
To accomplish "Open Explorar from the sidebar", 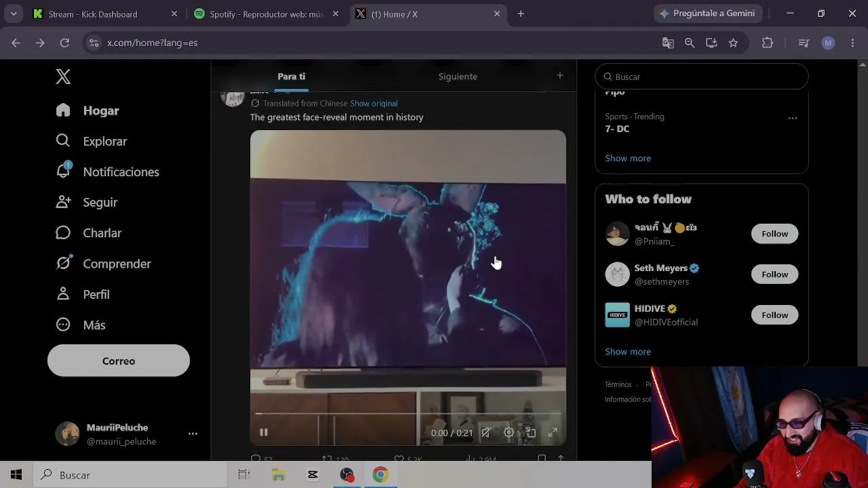I will tap(92, 141).
